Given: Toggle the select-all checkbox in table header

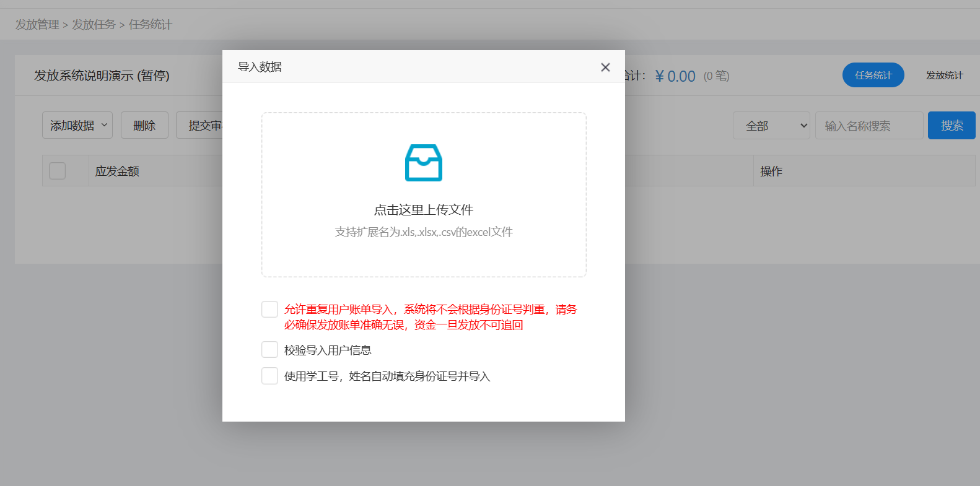Looking at the screenshot, I should [57, 171].
